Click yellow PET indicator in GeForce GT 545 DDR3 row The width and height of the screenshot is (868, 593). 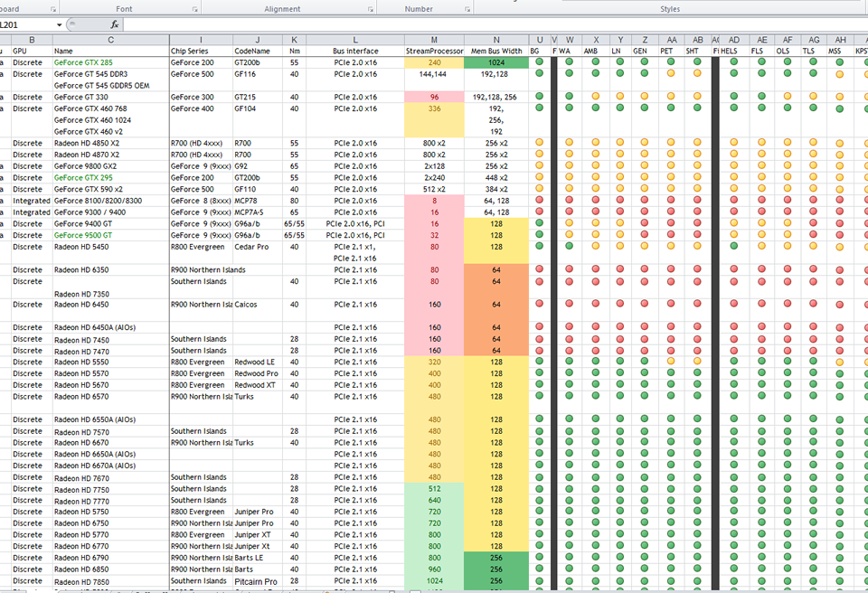tap(671, 73)
